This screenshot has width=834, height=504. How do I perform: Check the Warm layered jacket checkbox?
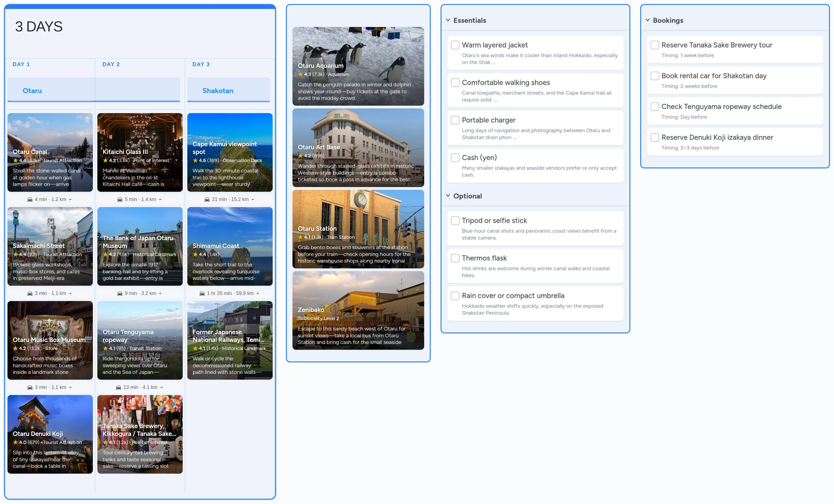(455, 45)
